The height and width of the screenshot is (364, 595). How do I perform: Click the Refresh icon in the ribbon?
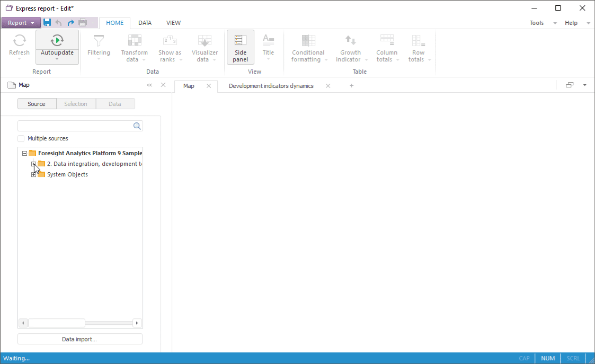[20, 40]
